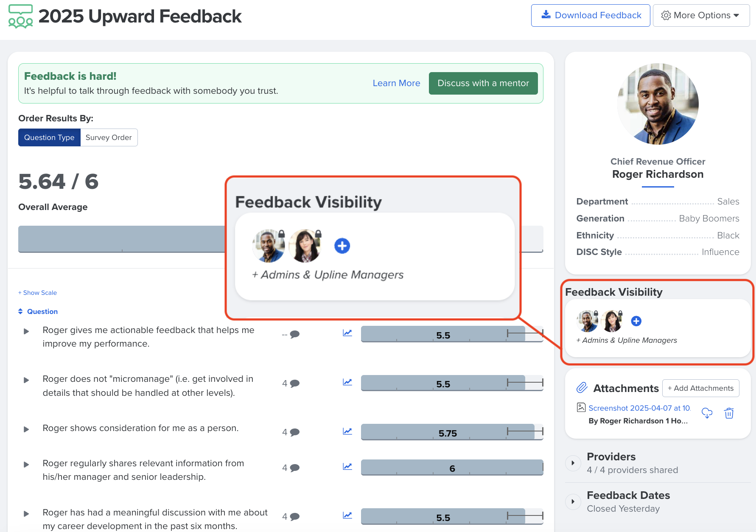The width and height of the screenshot is (756, 532).
Task: Switch results to Survey Order
Action: click(x=109, y=137)
